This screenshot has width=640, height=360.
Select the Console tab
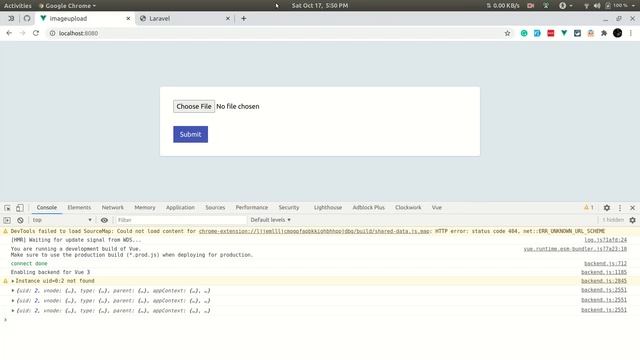click(47, 207)
